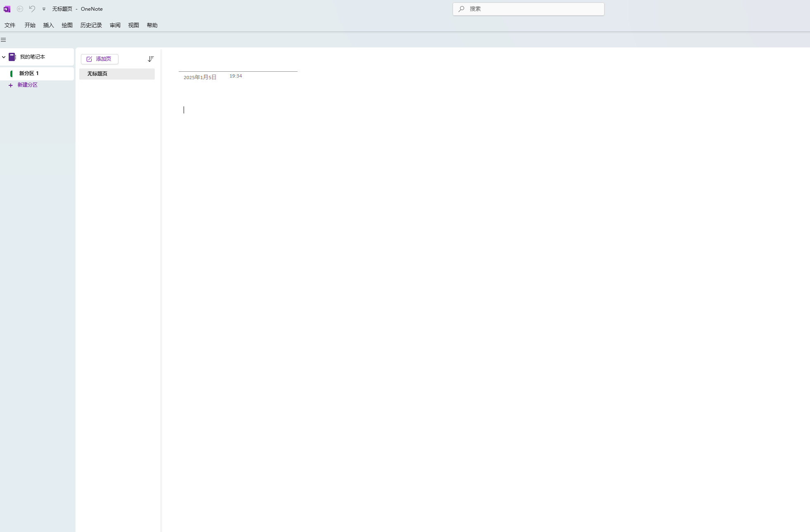Click inside the 搜索 search box
Image resolution: width=810 pixels, height=532 pixels.
(x=532, y=9)
